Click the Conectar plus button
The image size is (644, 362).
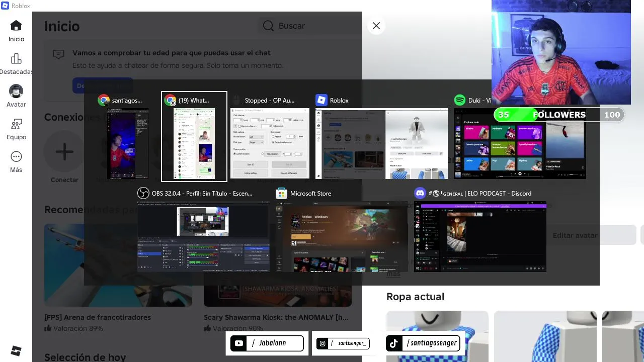click(64, 151)
